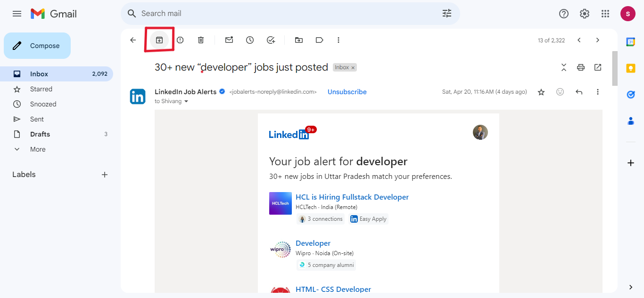Show search options filter icon
Screen dimensions: 644x298
[447, 14]
